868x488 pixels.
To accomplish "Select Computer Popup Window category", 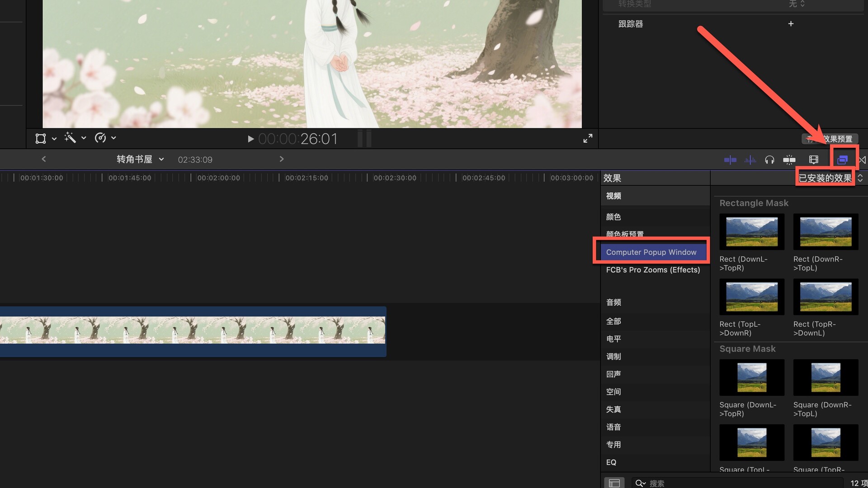I will point(654,252).
